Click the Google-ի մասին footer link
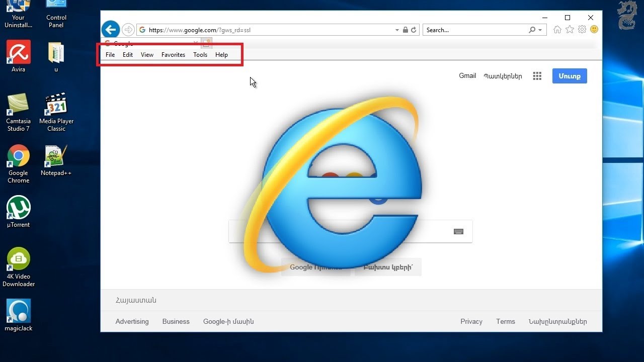 228,322
